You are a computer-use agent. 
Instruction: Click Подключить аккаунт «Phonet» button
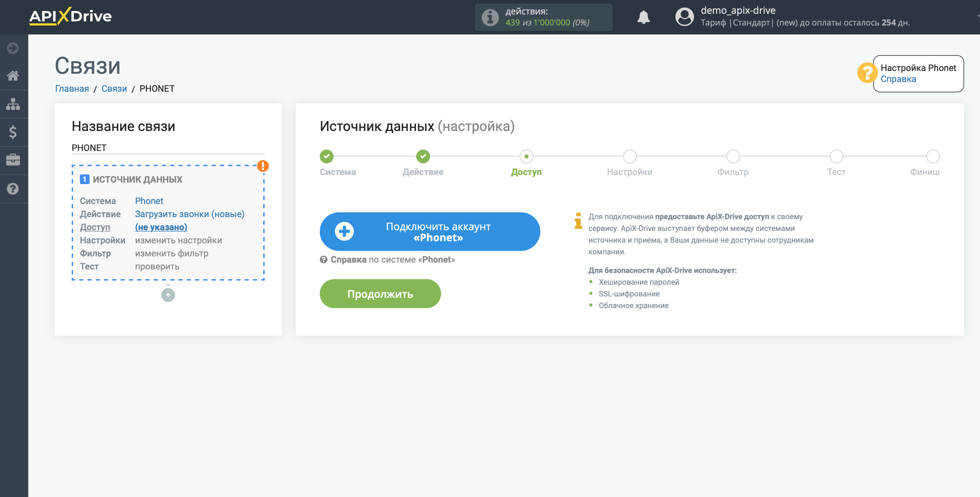429,231
